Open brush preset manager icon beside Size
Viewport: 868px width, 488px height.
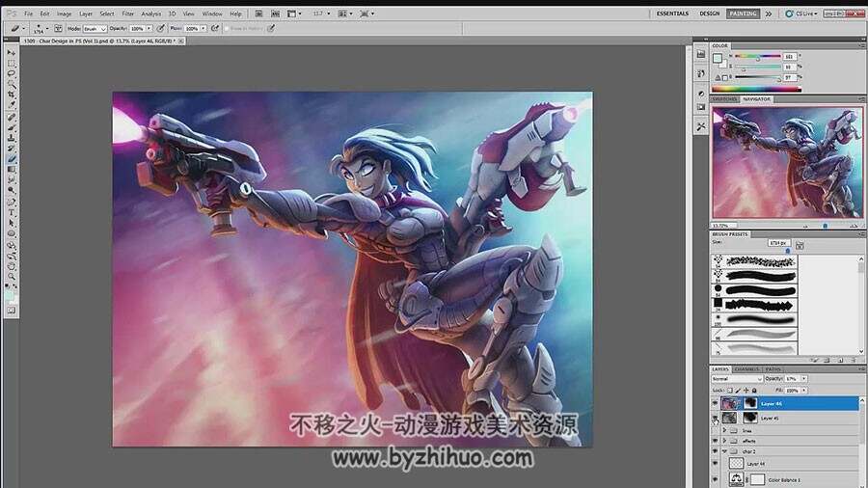(x=800, y=244)
